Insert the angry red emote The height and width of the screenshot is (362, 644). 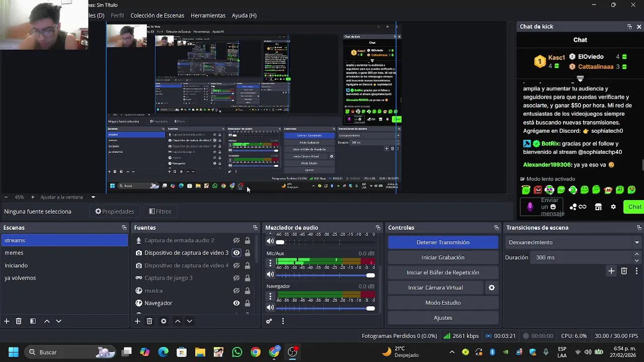pos(538,190)
